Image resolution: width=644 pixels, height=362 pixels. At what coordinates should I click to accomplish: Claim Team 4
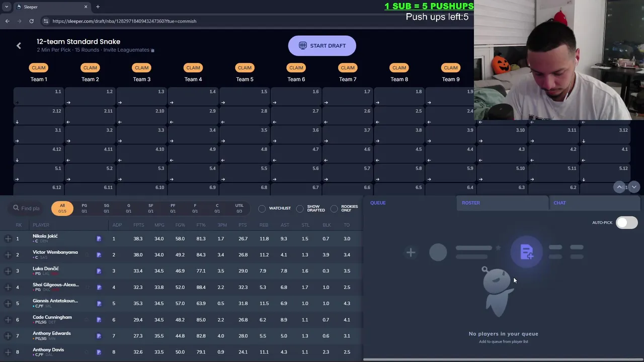(193, 68)
